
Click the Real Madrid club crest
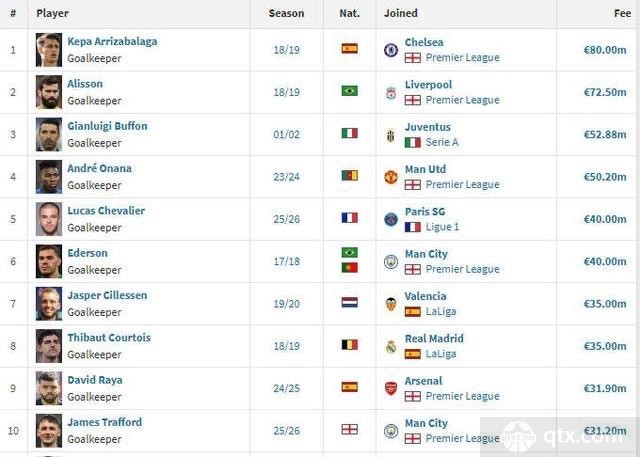391,346
